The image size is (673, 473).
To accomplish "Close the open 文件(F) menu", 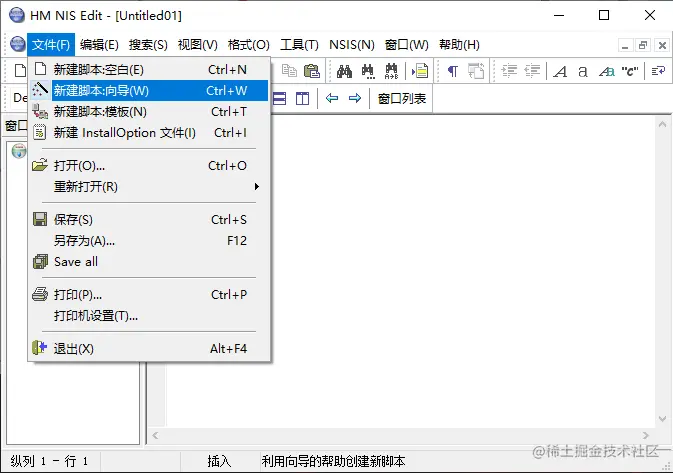I will (x=51, y=45).
